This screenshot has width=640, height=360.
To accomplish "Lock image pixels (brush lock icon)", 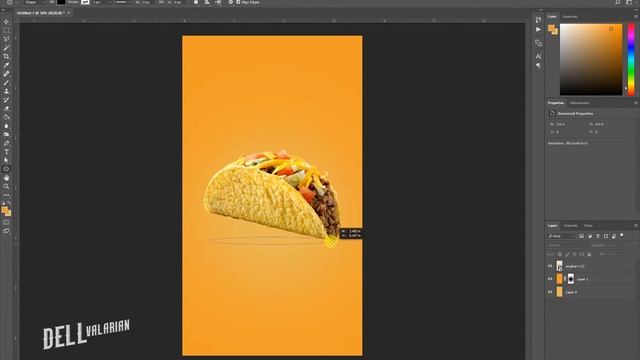I will click(x=567, y=254).
